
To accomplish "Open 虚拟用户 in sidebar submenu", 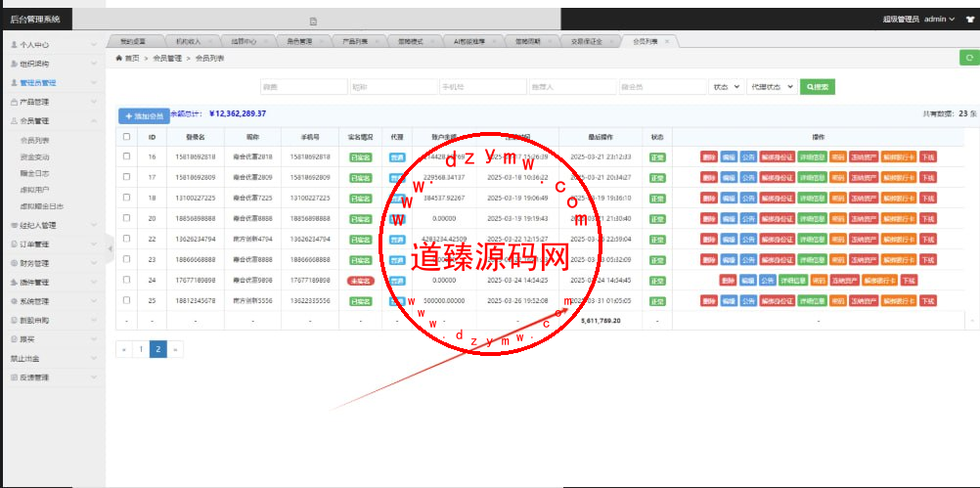I will point(34,190).
